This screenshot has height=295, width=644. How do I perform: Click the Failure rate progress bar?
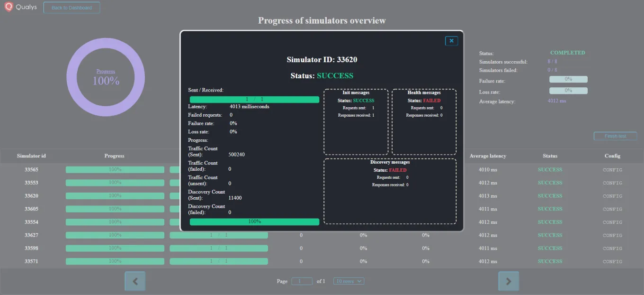click(568, 79)
